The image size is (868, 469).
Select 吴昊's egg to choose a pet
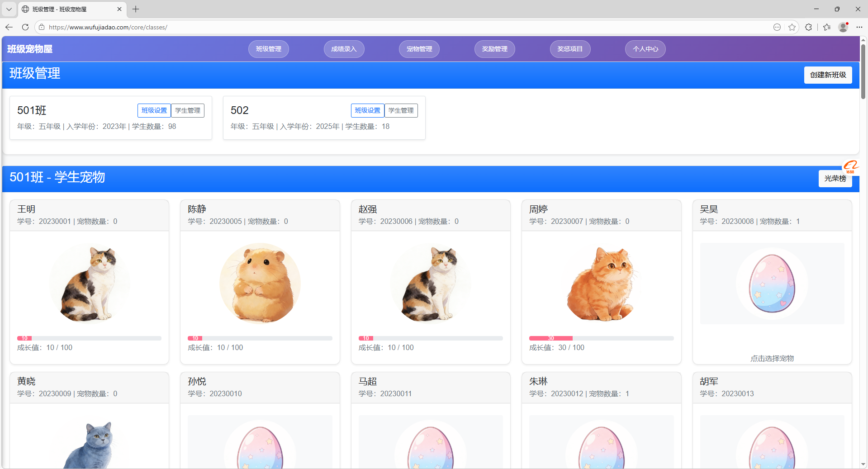pos(772,284)
